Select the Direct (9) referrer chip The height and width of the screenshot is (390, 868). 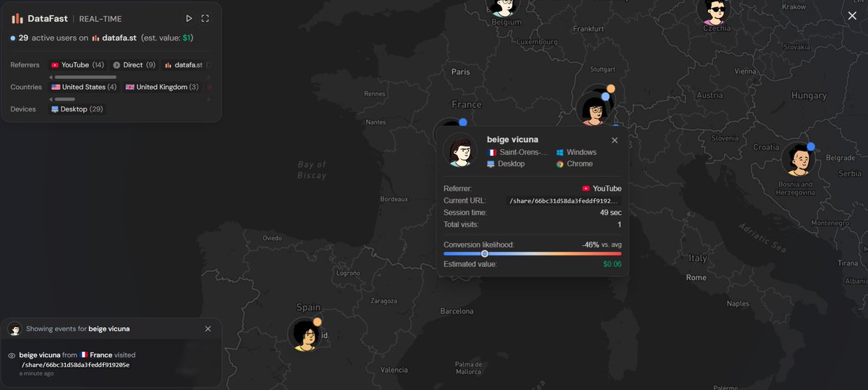pyautogui.click(x=135, y=65)
